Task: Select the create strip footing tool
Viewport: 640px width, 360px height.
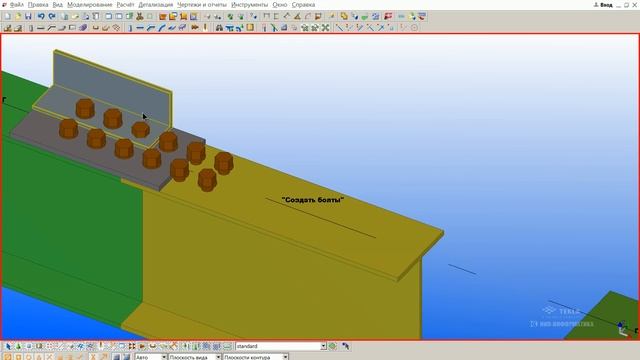Action: coord(18,28)
